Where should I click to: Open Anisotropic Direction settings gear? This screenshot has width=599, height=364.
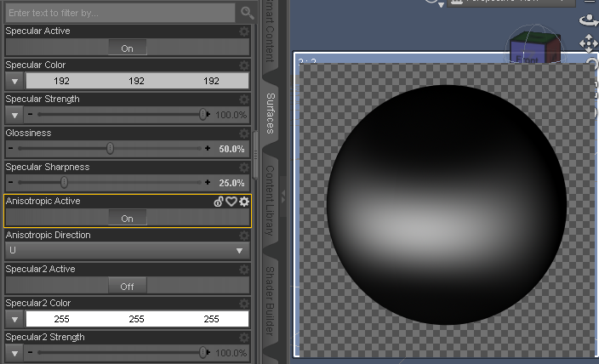243,236
